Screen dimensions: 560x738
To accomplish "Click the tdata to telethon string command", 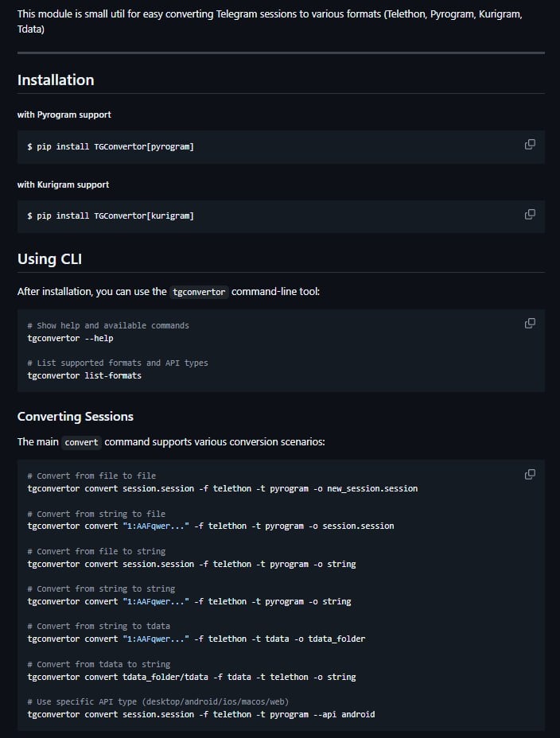I will 192,677.
